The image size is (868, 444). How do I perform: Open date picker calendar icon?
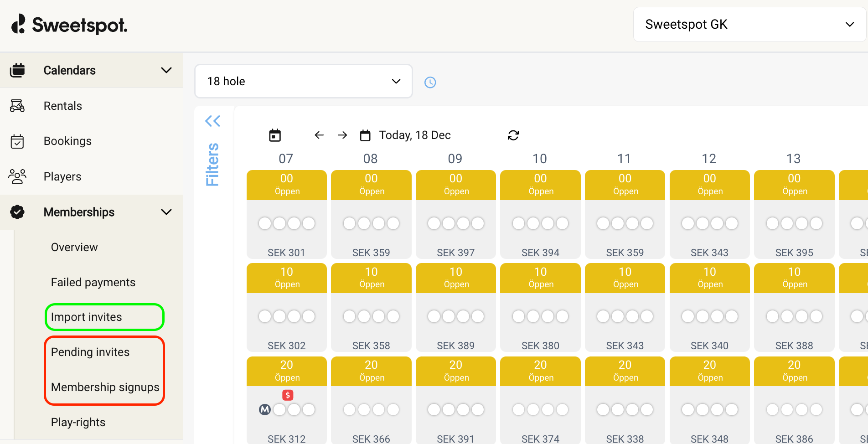(x=365, y=135)
